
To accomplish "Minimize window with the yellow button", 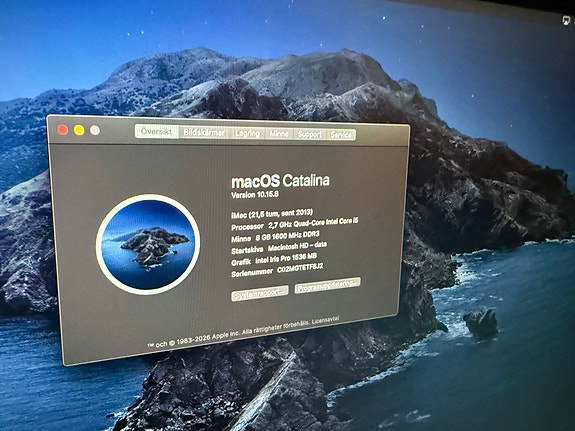I will 79,130.
